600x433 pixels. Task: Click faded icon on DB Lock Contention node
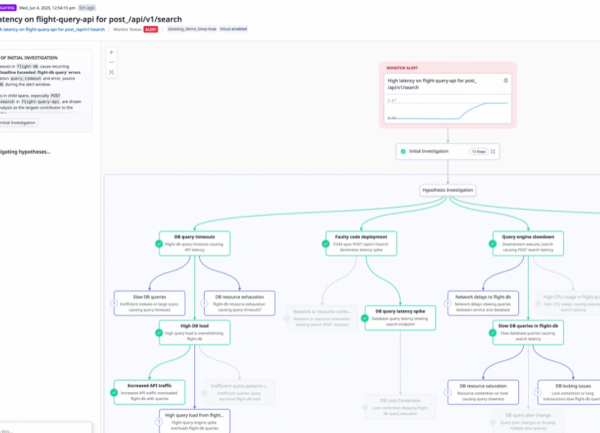coord(365,408)
